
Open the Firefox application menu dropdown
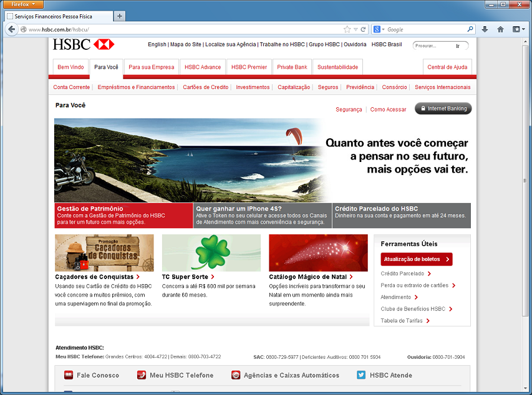pyautogui.click(x=23, y=4)
